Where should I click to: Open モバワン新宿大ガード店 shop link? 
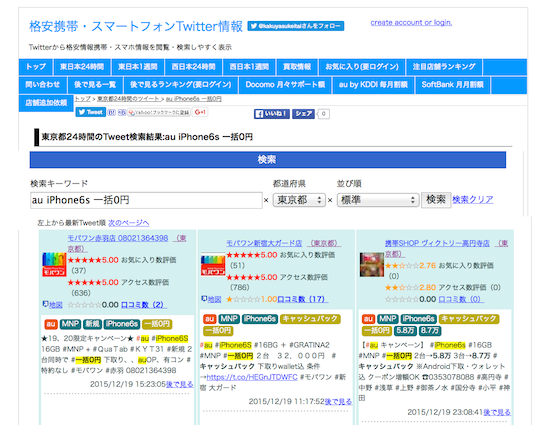264,243
